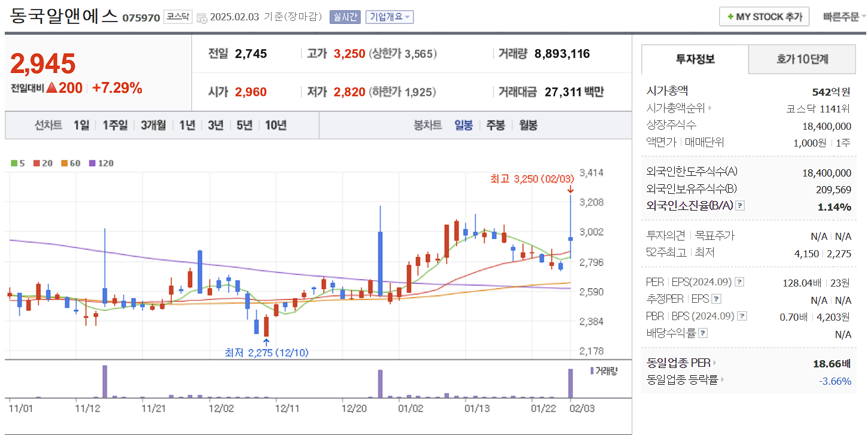The width and height of the screenshot is (868, 435).
Task: Switch to the 호가 10단계 tab
Action: [x=802, y=59]
